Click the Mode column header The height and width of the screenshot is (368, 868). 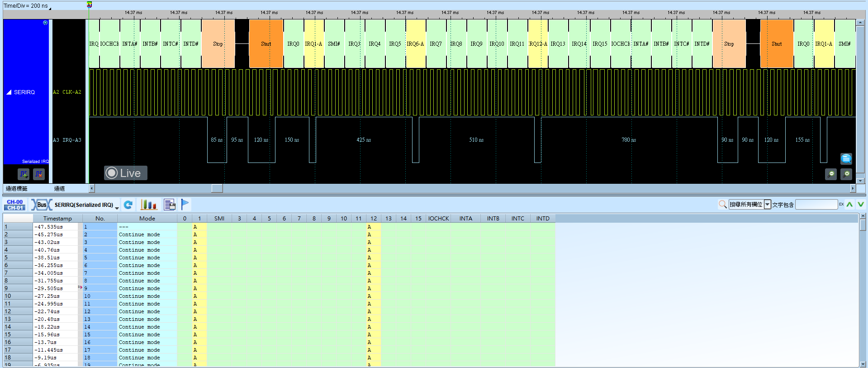click(147, 218)
